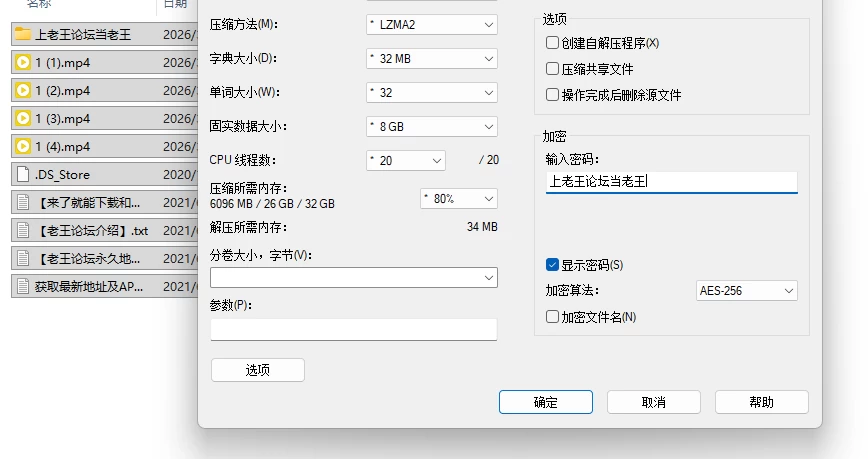Click the 取消 button
The image size is (868, 459).
(654, 402)
